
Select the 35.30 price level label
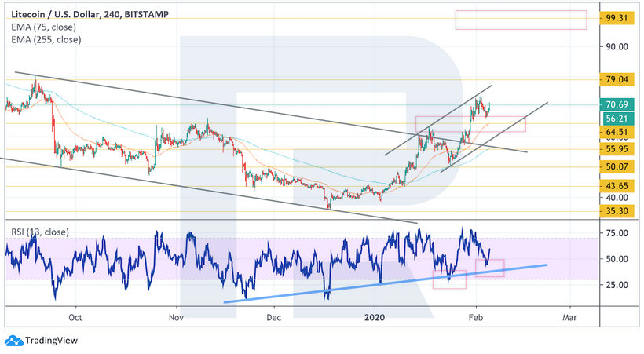pyautogui.click(x=617, y=211)
